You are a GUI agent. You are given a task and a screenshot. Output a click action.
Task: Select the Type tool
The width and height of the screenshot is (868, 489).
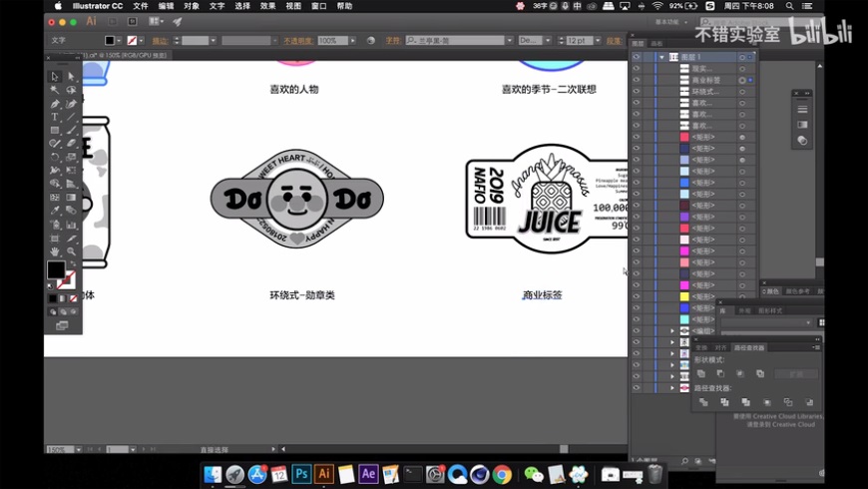[54, 117]
